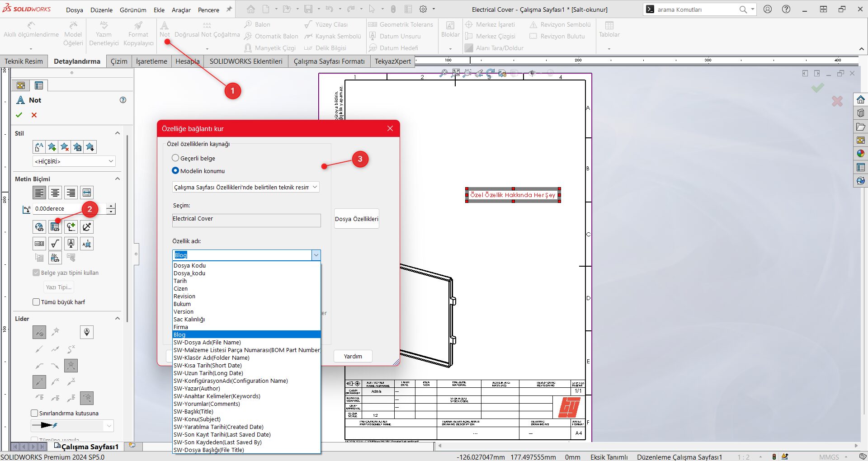Open the user account icon in title bar

(768, 9)
